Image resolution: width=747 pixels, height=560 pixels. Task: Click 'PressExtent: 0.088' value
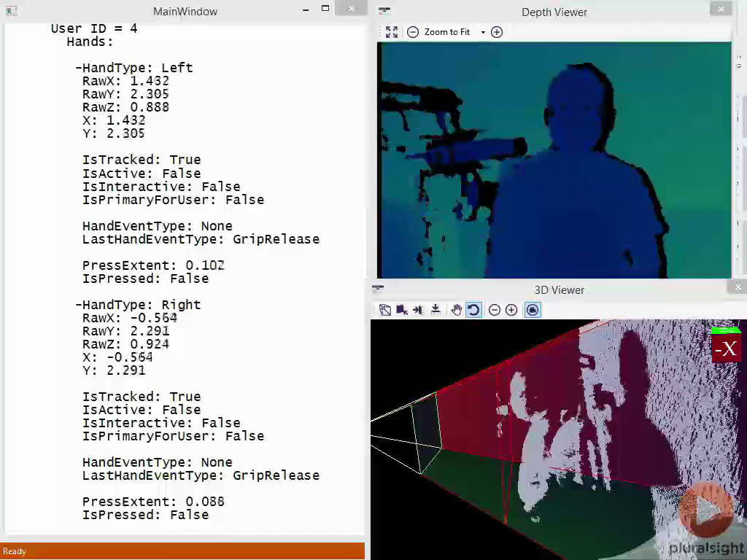[153, 502]
